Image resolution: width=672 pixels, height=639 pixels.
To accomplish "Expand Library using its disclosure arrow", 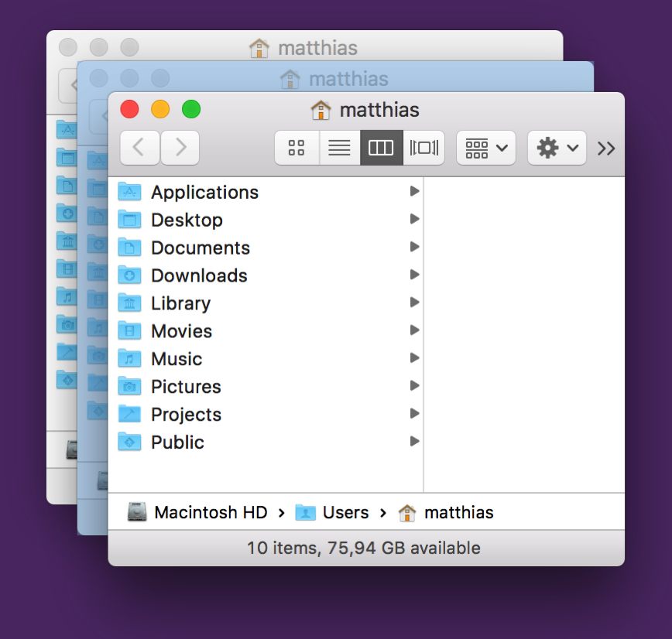I will click(x=414, y=302).
